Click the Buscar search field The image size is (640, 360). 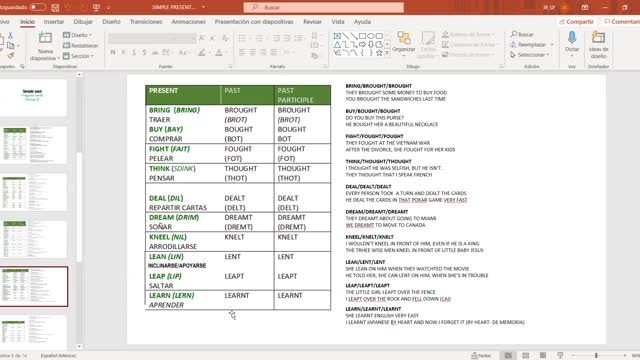click(x=324, y=7)
